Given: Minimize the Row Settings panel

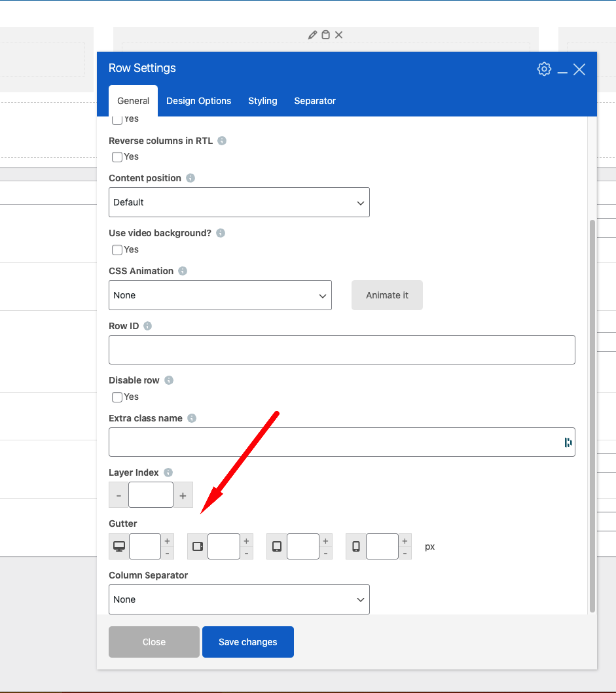Looking at the screenshot, I should coord(562,72).
